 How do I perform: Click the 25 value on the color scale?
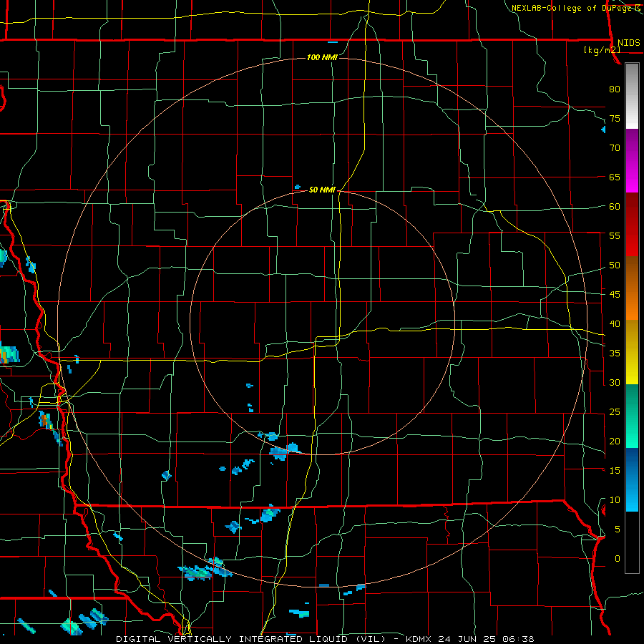pos(615,412)
